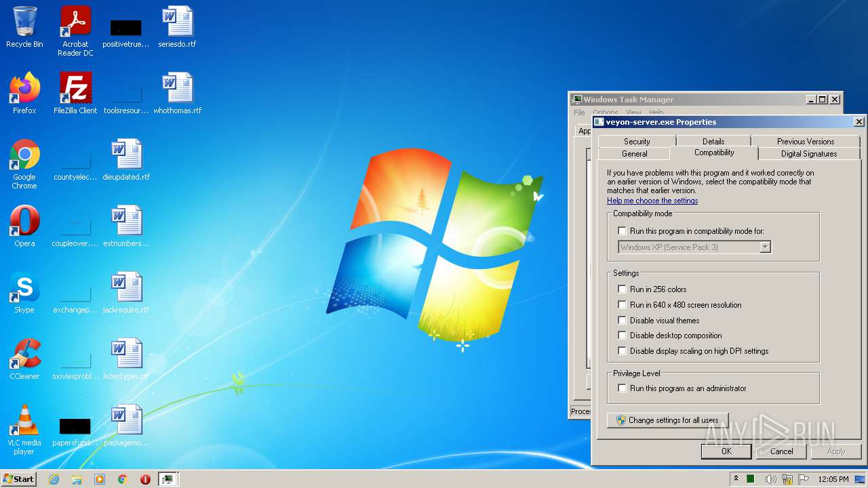Click the taskbar clock 12:05 PM
The image size is (868, 488).
(833, 479)
